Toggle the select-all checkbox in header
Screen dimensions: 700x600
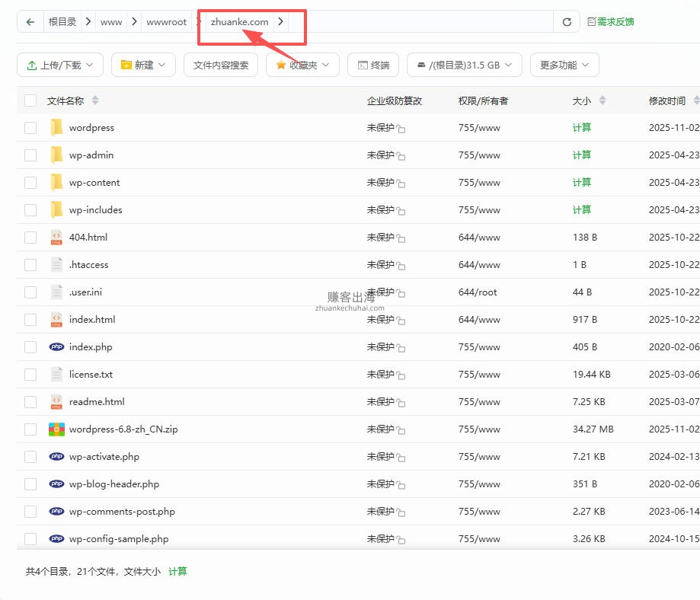click(30, 101)
